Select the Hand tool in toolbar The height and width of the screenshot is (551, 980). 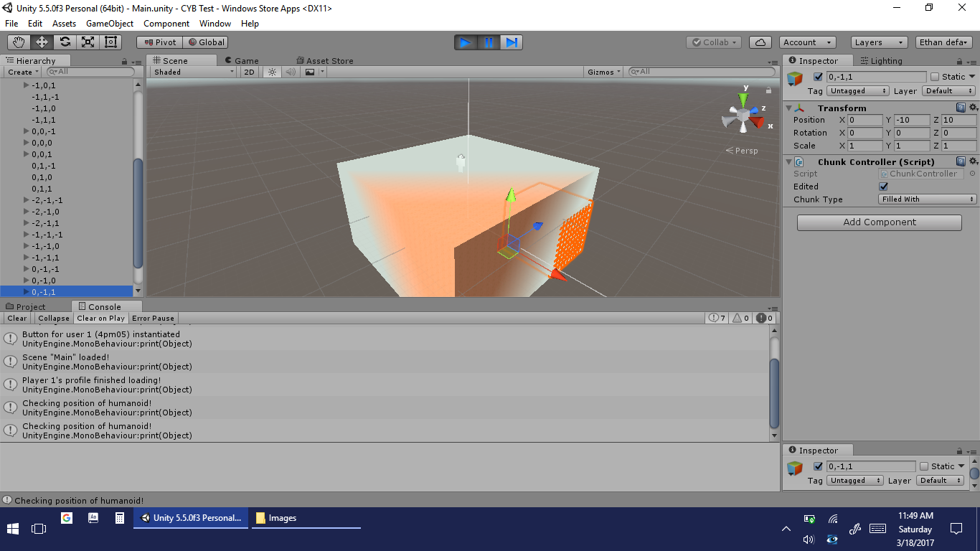19,42
